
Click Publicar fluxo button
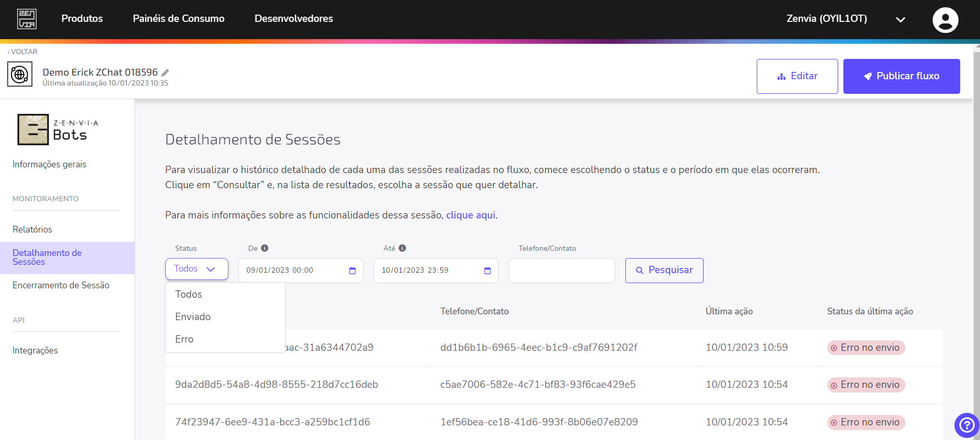901,76
